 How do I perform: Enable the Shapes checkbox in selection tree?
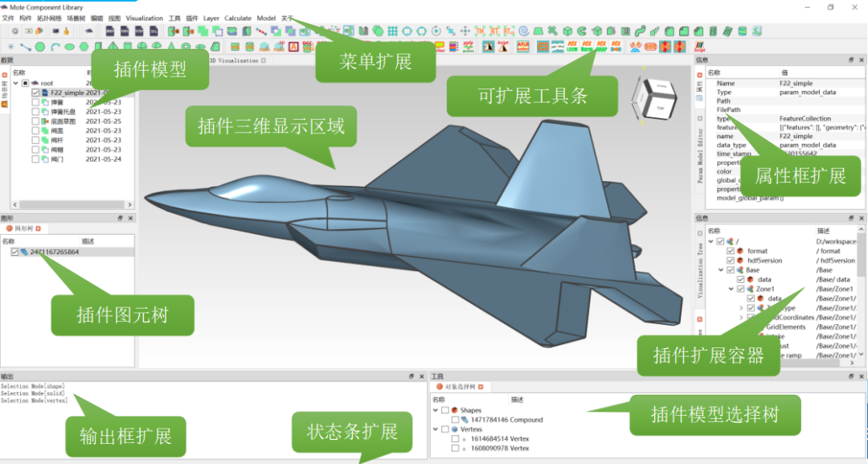[x=445, y=410]
